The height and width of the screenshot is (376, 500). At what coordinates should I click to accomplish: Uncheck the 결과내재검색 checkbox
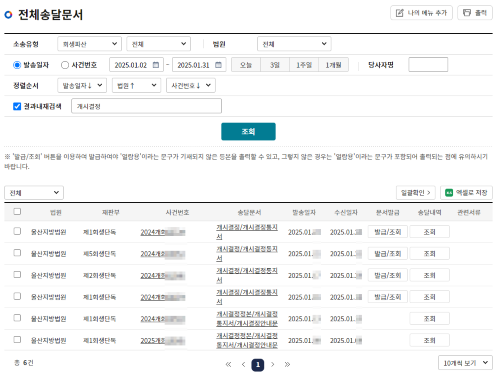point(17,106)
